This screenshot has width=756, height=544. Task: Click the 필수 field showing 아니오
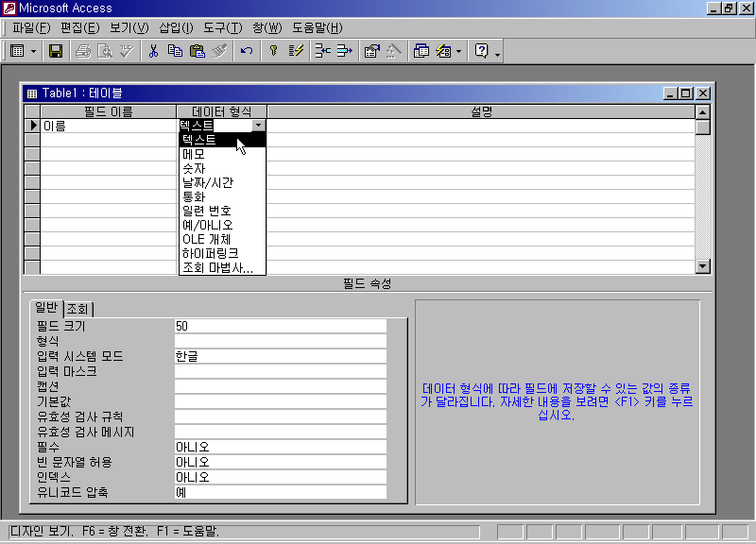pyautogui.click(x=280, y=447)
